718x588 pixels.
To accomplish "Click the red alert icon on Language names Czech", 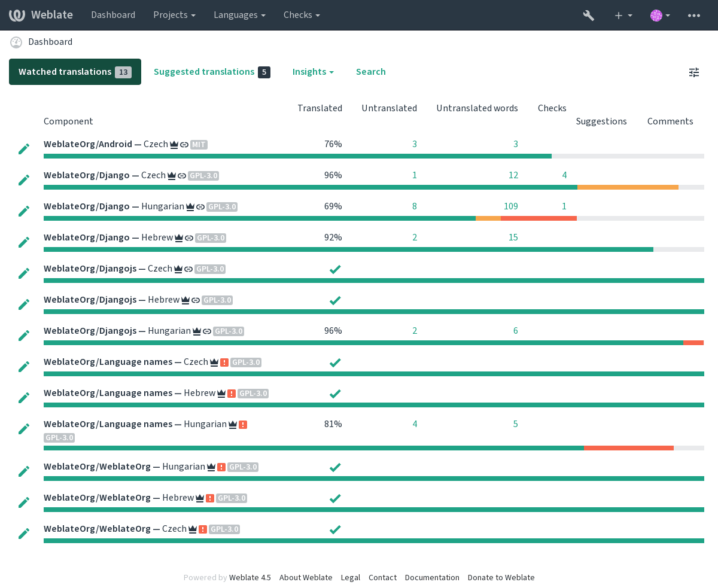I will pyautogui.click(x=224, y=362).
